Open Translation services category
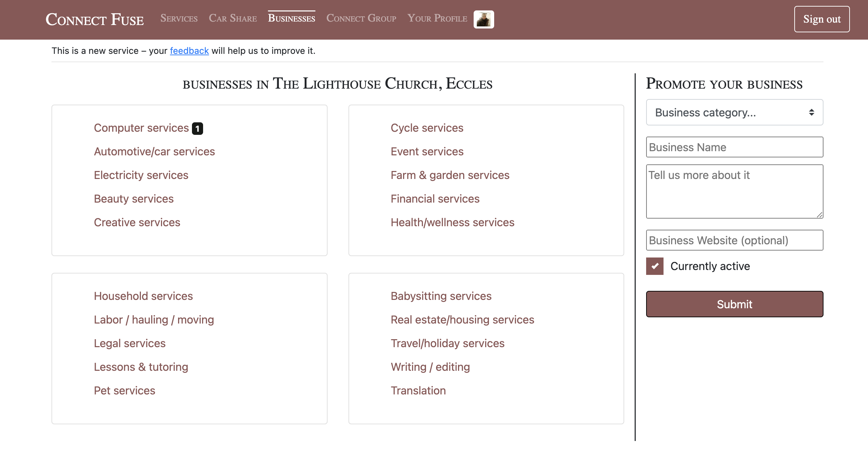 click(x=418, y=390)
